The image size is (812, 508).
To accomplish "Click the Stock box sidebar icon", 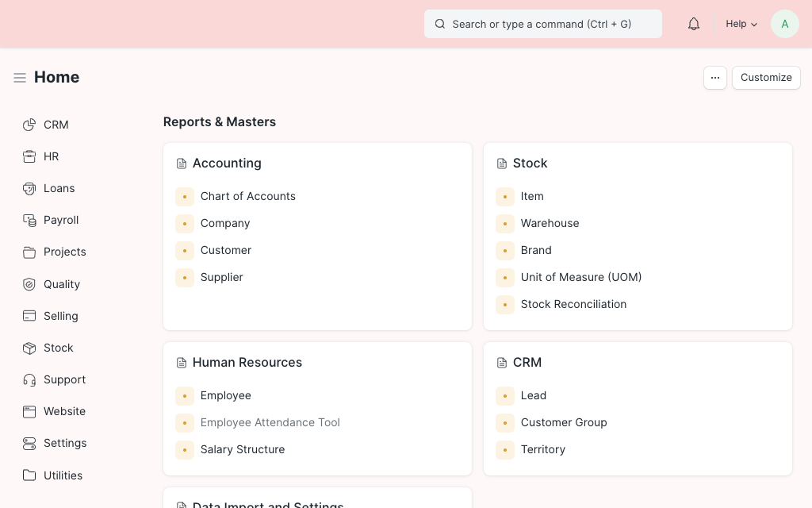I will pos(29,348).
